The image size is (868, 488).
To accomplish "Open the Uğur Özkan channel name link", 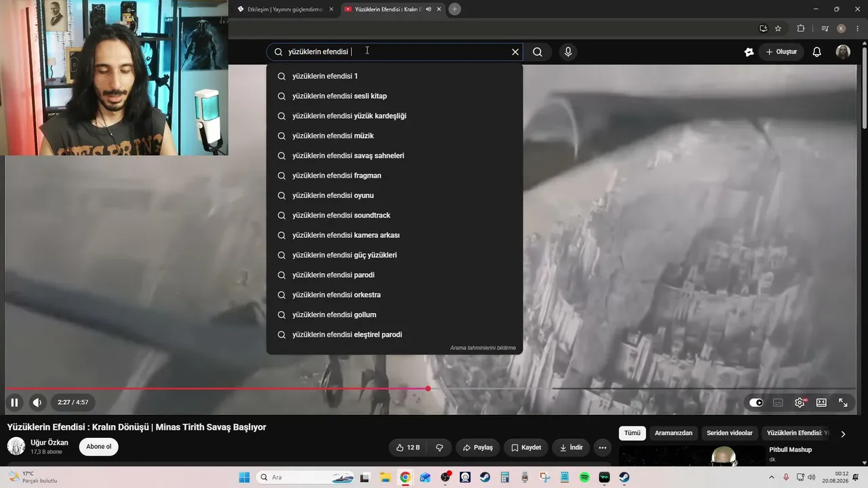I will tap(50, 443).
